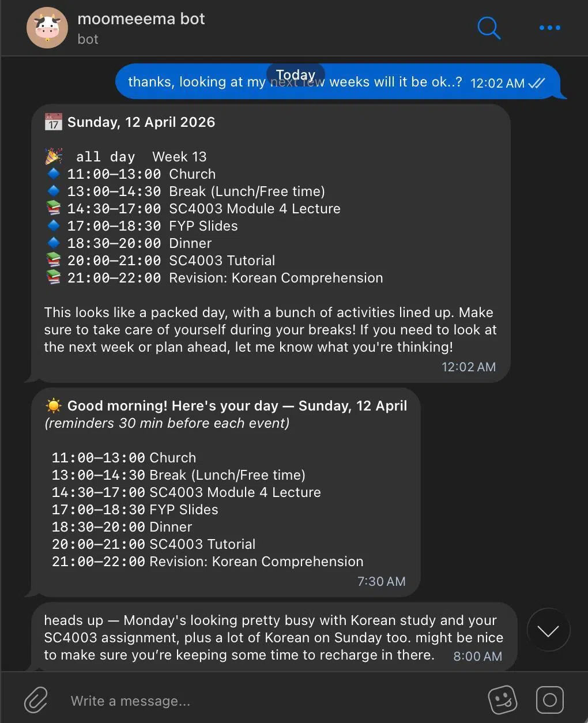Click the party popper icon next to all day
The width and height of the screenshot is (588, 723).
54,157
